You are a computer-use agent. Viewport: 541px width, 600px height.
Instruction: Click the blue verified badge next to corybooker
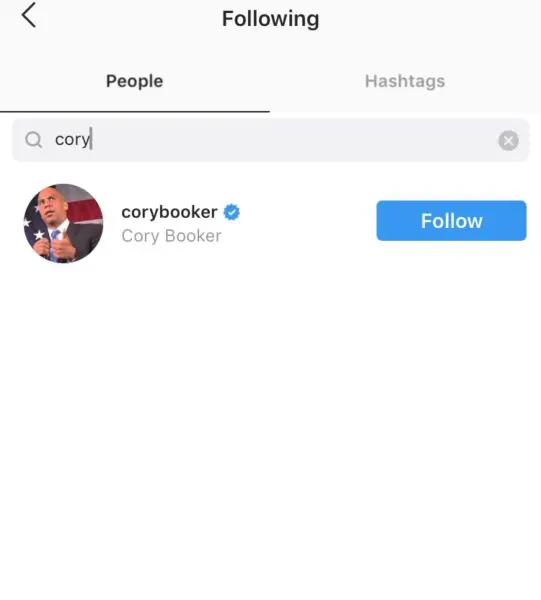point(231,212)
